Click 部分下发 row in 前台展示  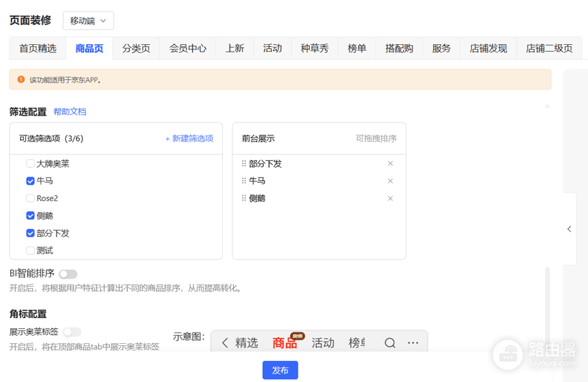click(319, 163)
